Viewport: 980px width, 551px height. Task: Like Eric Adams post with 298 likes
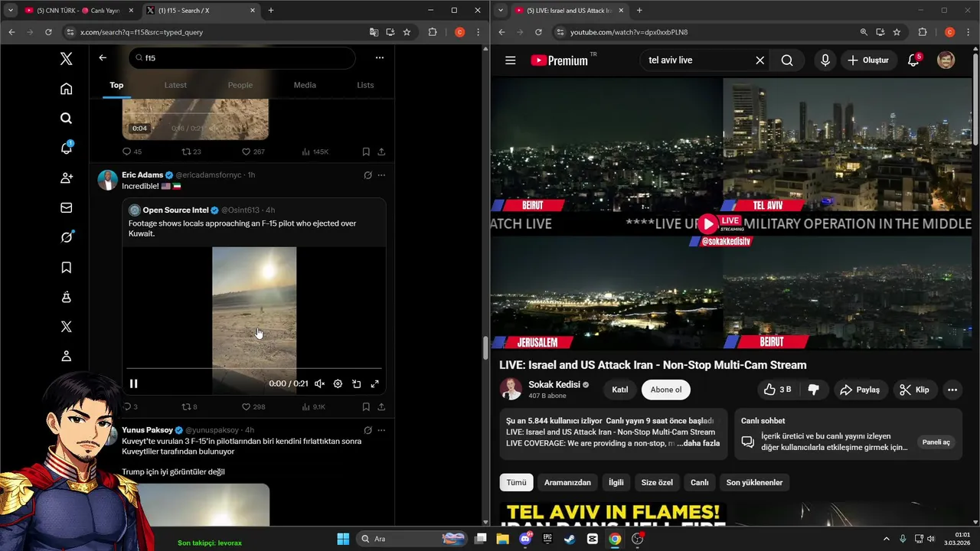(x=253, y=407)
